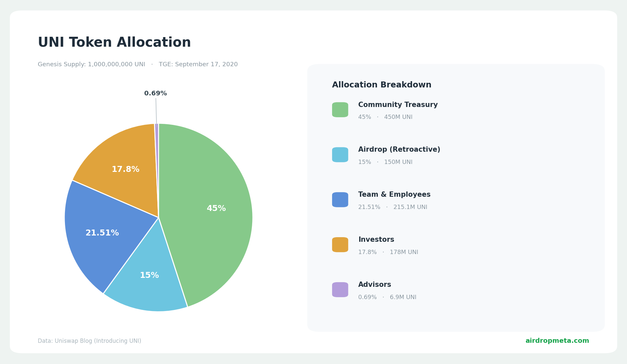The width and height of the screenshot is (627, 364).
Task: Open the airdropmeta.com link
Action: click(x=557, y=341)
